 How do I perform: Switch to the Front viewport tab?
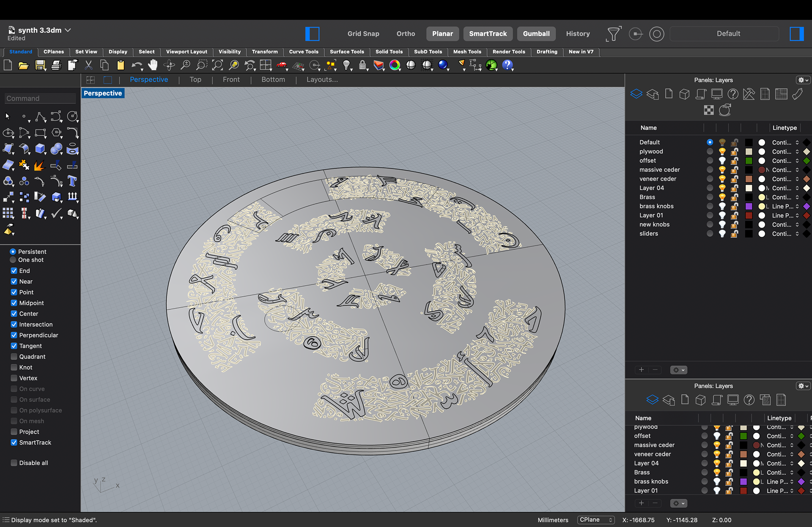click(231, 79)
